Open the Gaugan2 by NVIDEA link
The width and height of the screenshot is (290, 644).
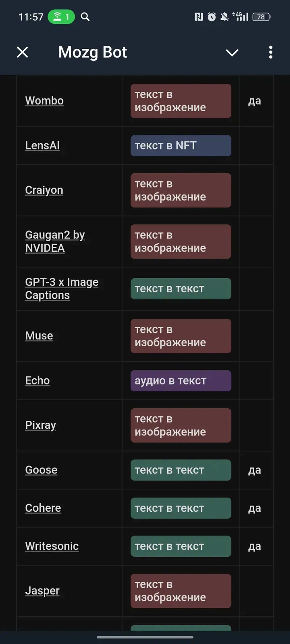coord(55,241)
